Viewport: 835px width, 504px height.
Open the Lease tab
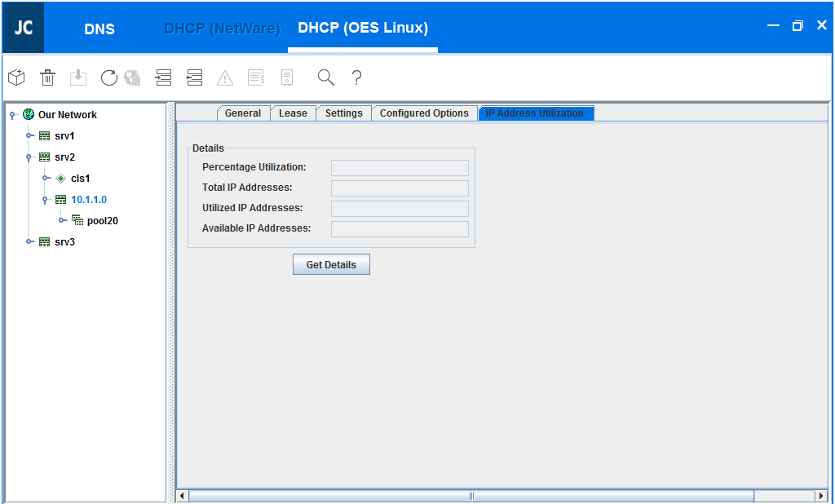point(293,113)
